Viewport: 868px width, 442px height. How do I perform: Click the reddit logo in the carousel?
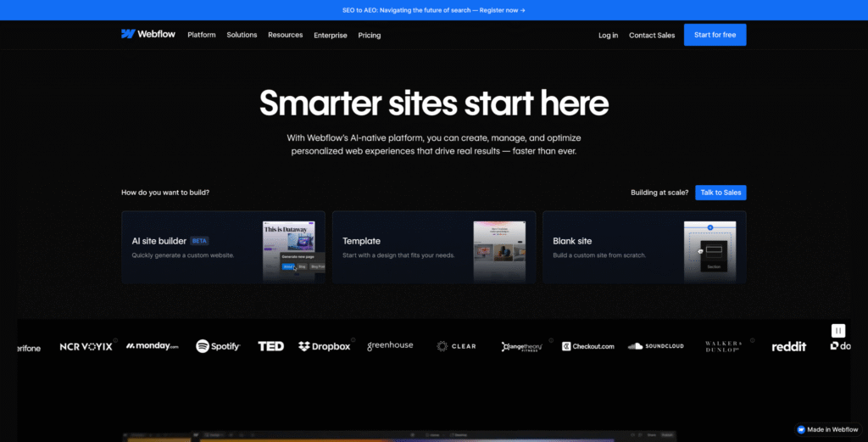click(788, 346)
